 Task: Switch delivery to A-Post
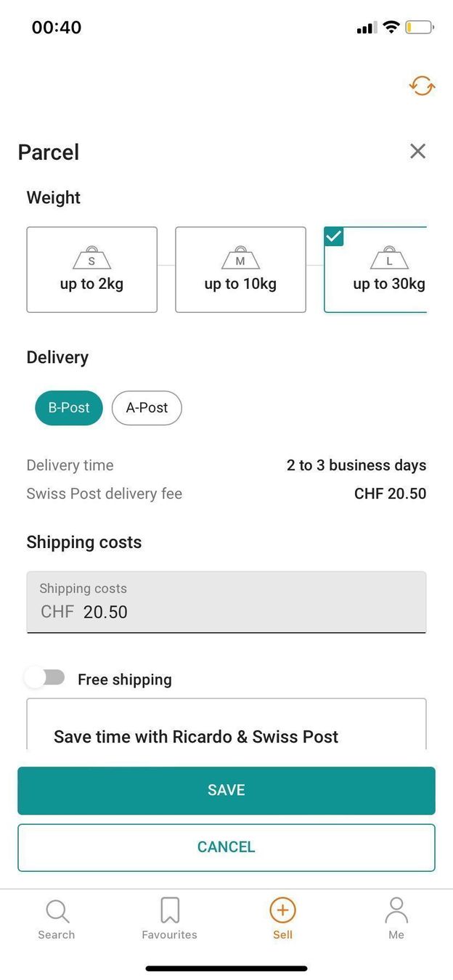pos(147,408)
